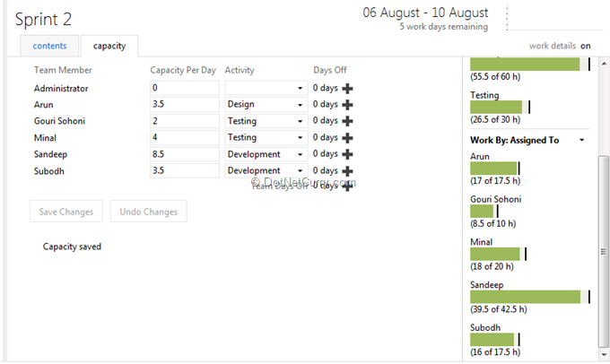Toggle work details on/off
Image resolution: width=610 pixels, height=364 pixels.
[x=585, y=46]
